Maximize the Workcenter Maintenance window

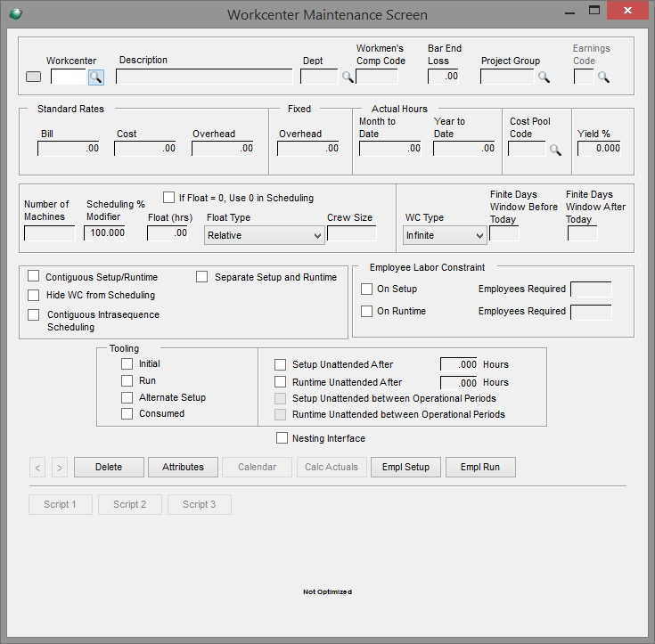tap(594, 11)
